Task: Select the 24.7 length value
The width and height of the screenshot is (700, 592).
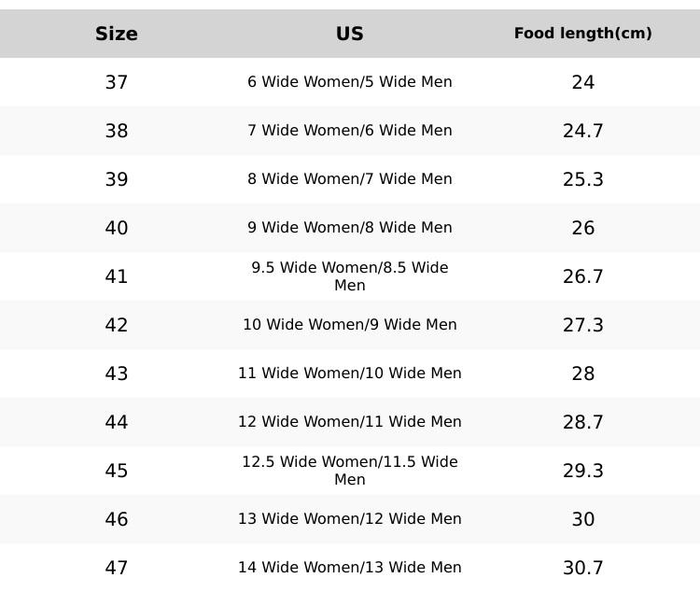Action: 582,131
